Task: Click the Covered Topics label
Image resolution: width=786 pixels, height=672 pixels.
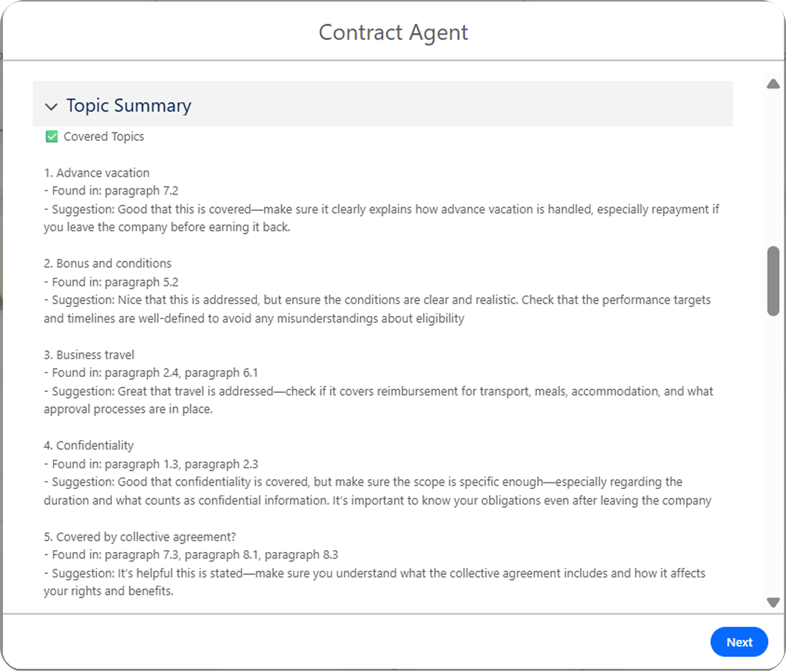Action: 104,136
